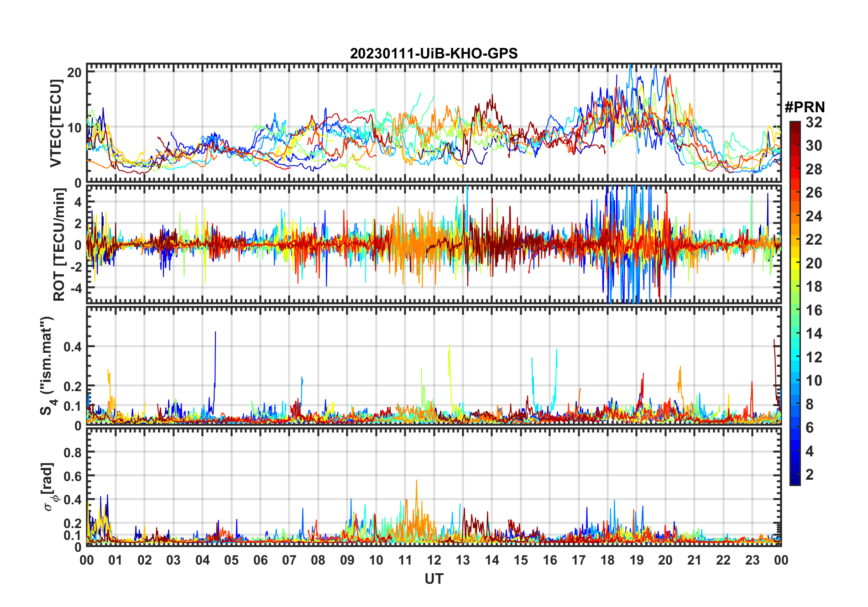Click x-axis tick label 09

[x=347, y=560]
